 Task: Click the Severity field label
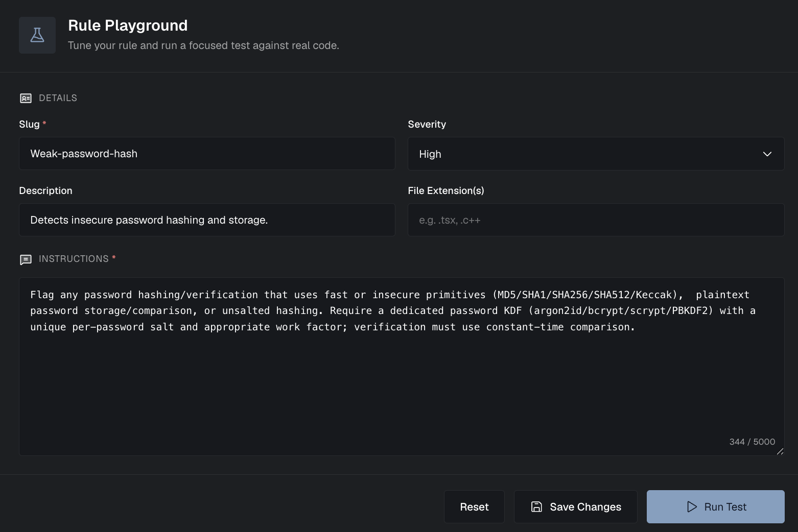click(x=427, y=124)
